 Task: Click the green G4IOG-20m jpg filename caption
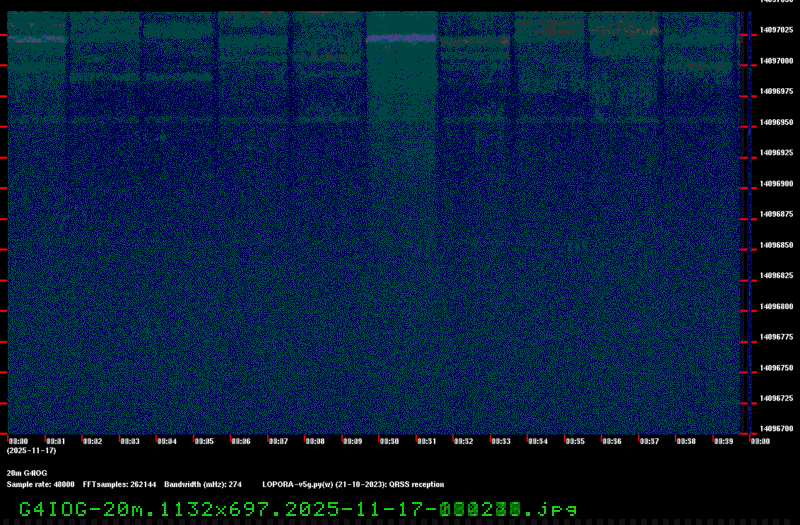tap(298, 509)
